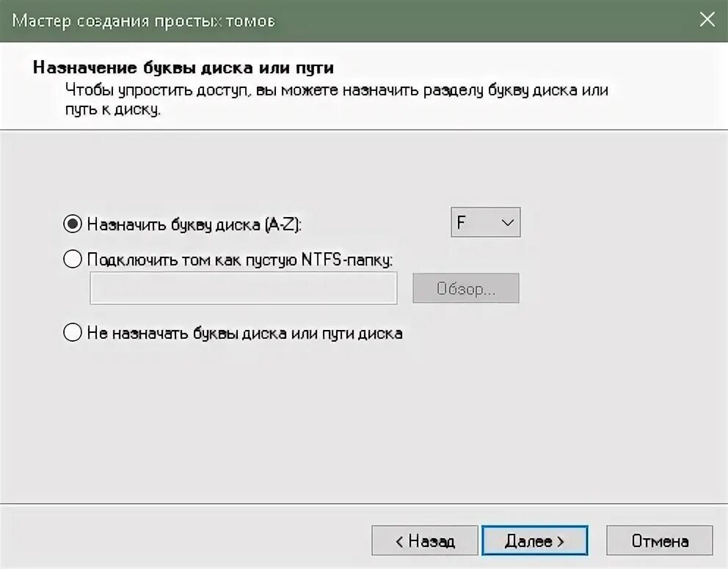728x569 pixels.
Task: Click the Обзор... browse button
Action: (466, 288)
